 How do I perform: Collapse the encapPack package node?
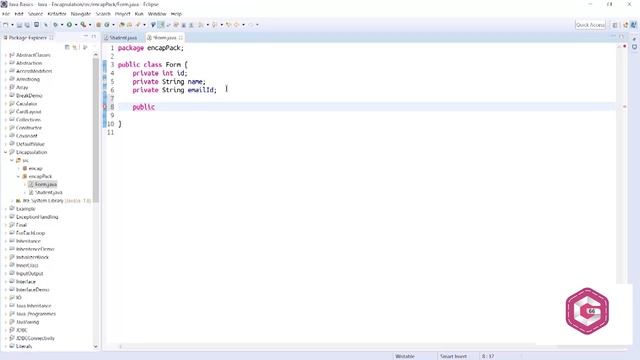[18, 176]
